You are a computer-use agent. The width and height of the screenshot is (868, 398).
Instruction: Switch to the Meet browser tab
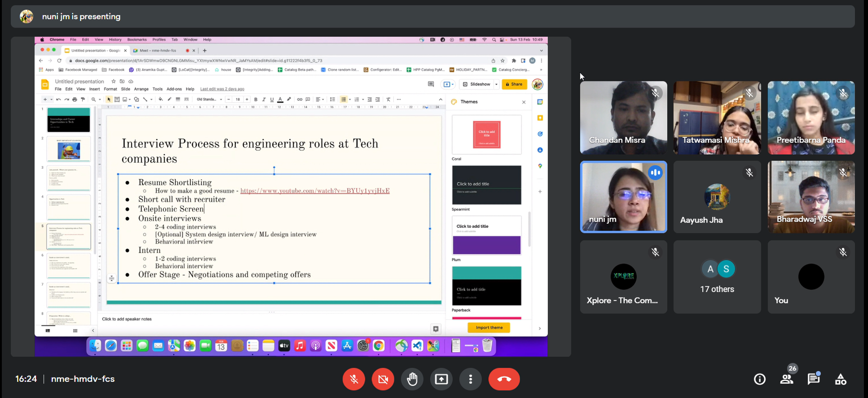pos(158,50)
